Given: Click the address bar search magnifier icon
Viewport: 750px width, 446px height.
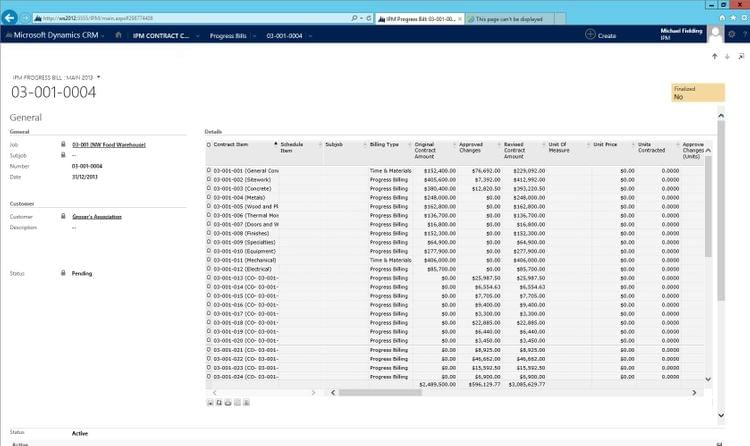Looking at the screenshot, I should pyautogui.click(x=354, y=18).
